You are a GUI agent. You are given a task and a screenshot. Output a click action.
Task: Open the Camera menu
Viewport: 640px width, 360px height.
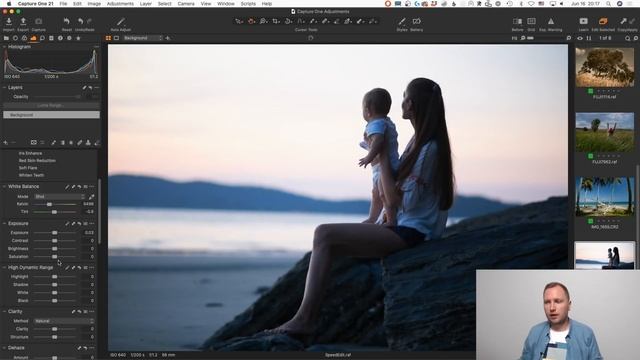(186, 4)
